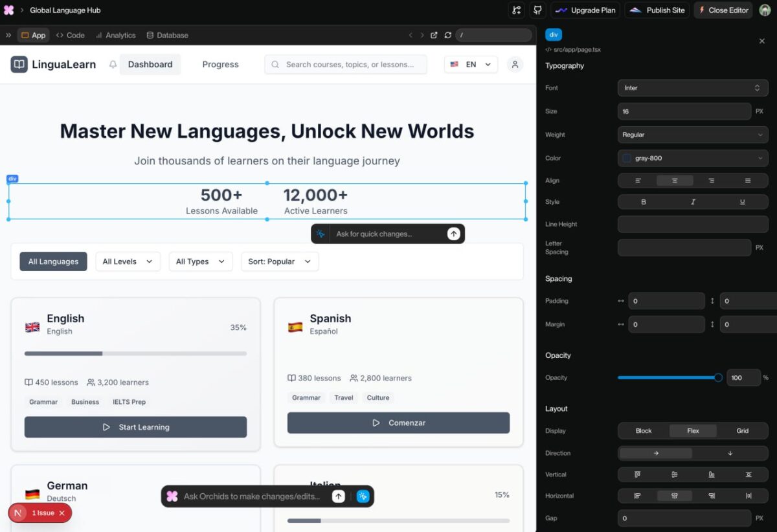777x532 pixels.
Task: Click the notification bell icon in LinguaLearn header
Action: click(113, 65)
